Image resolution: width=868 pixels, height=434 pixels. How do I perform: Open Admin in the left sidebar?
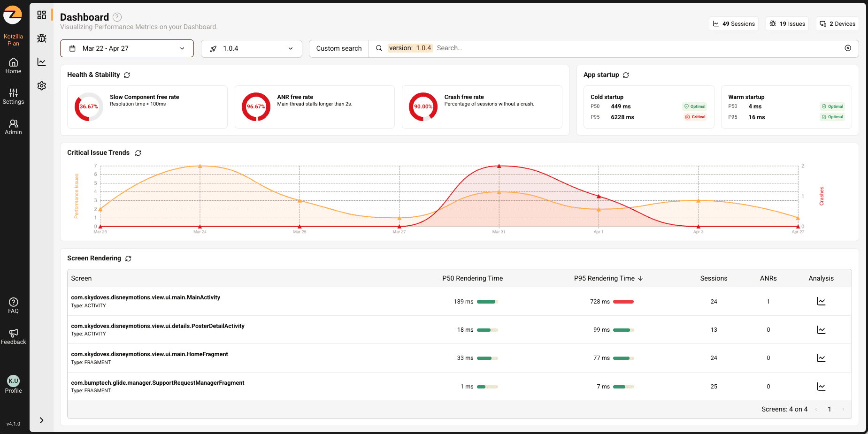pos(13,127)
